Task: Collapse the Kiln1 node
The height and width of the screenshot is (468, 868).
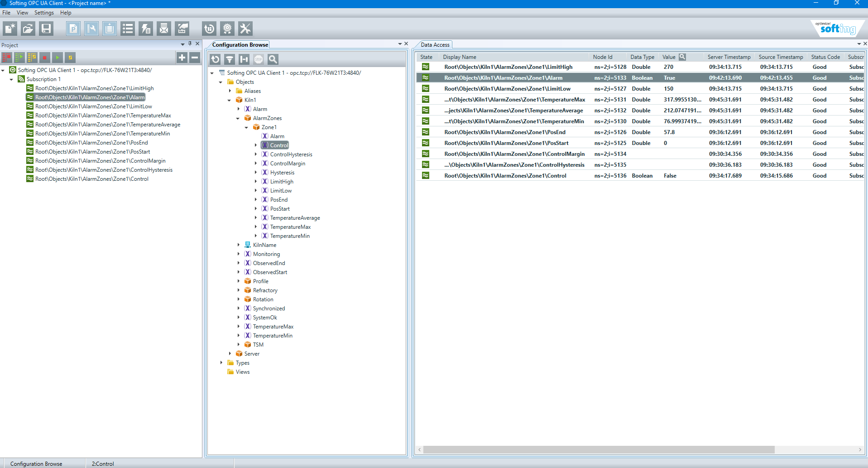Action: tap(230, 100)
